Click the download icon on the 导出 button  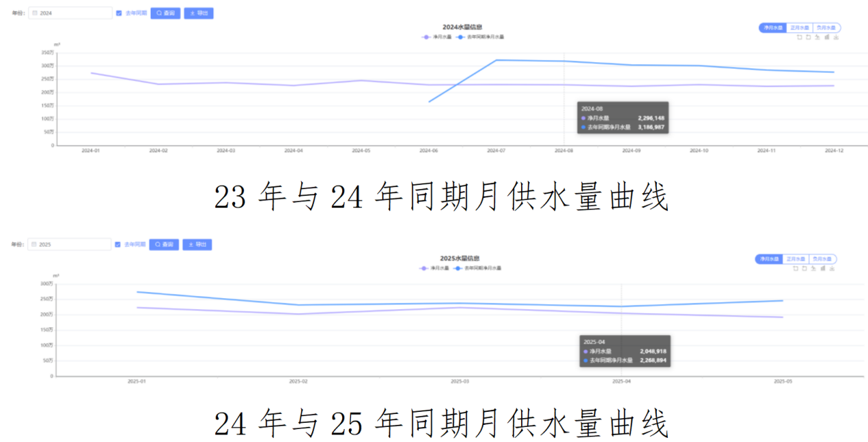[x=192, y=12]
